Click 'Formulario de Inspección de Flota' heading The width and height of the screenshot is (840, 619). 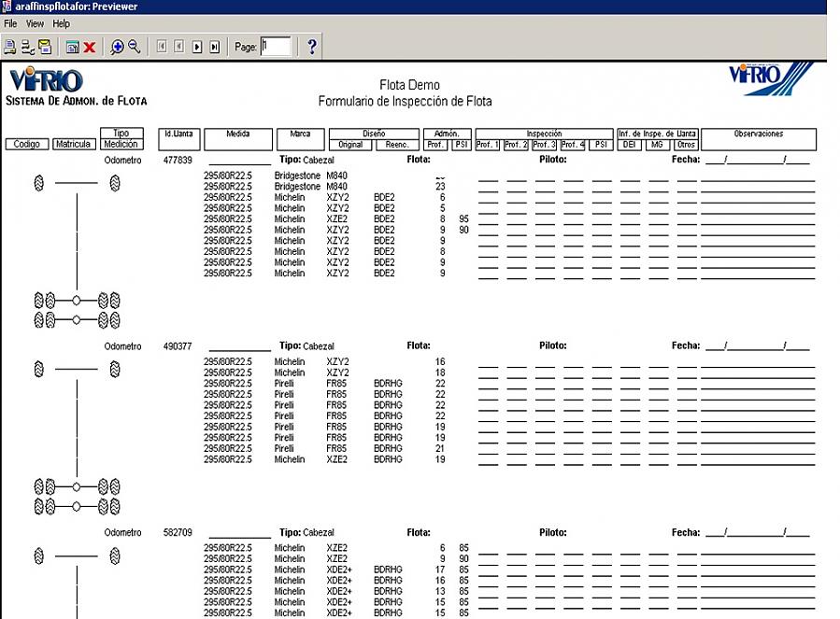405,101
